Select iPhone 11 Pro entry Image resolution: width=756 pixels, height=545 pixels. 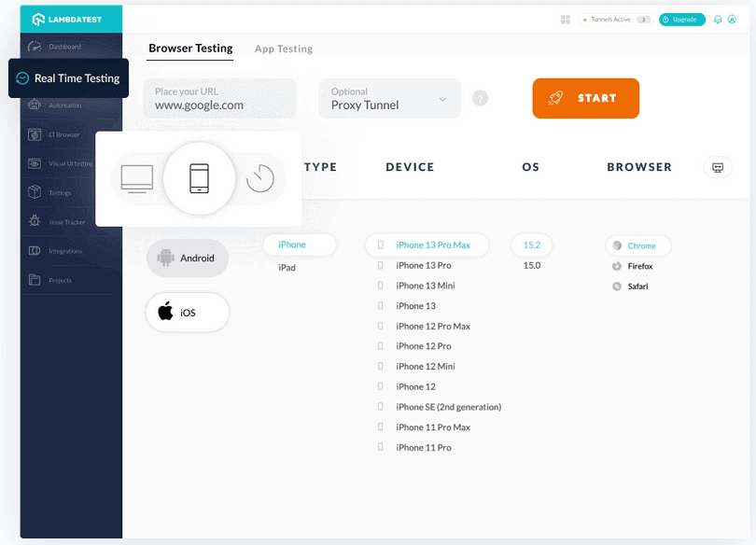pos(424,448)
